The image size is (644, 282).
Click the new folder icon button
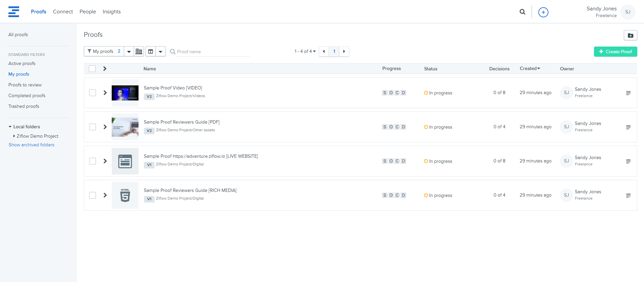(630, 35)
